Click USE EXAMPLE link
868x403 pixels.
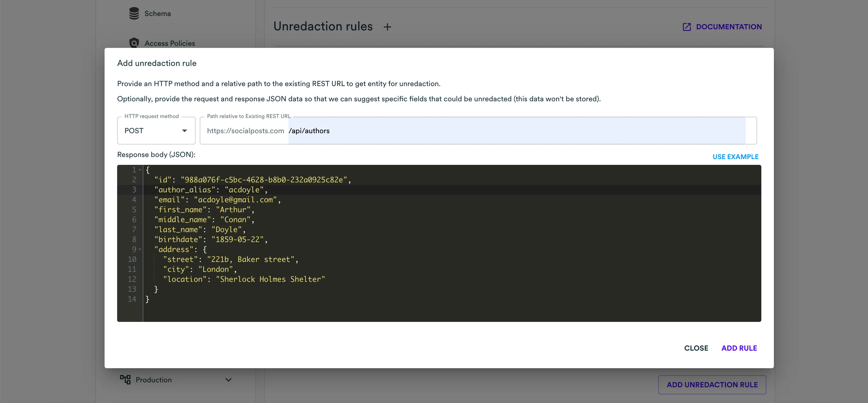(735, 157)
